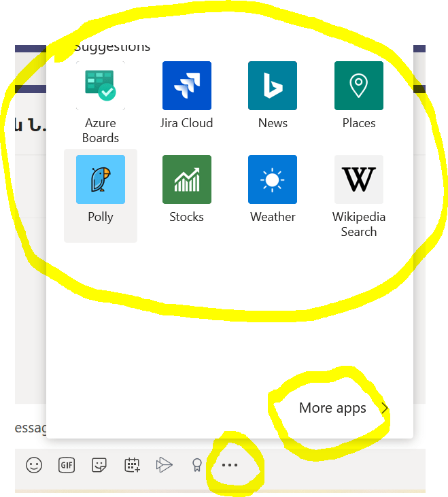Click the GIF button in toolbar

pos(66,465)
